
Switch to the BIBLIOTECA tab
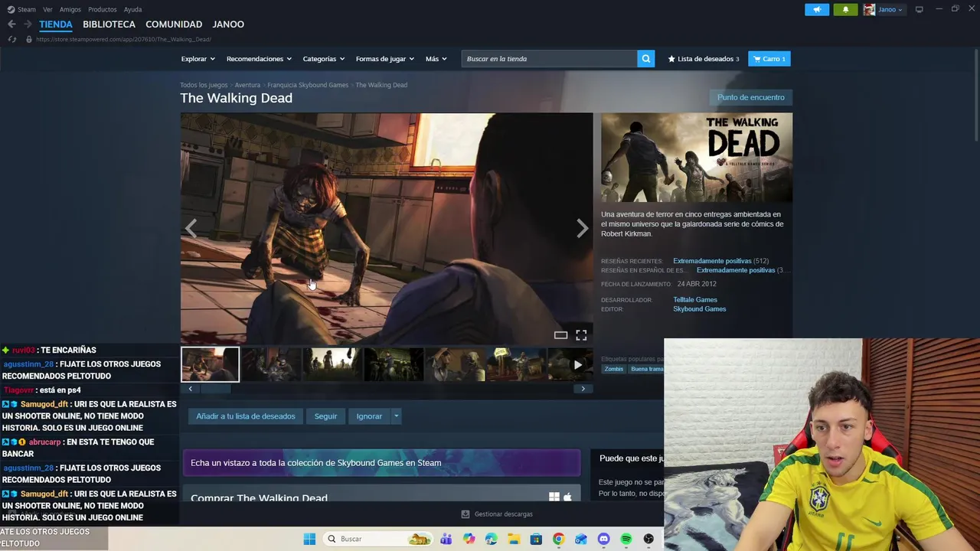(109, 24)
